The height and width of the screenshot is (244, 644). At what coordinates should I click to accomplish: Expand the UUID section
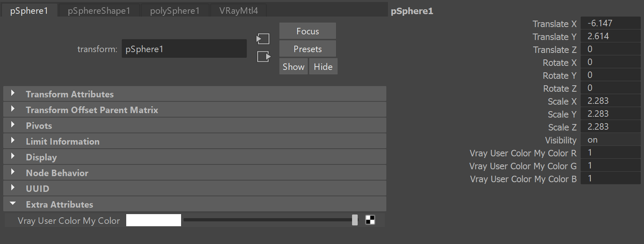click(x=195, y=188)
